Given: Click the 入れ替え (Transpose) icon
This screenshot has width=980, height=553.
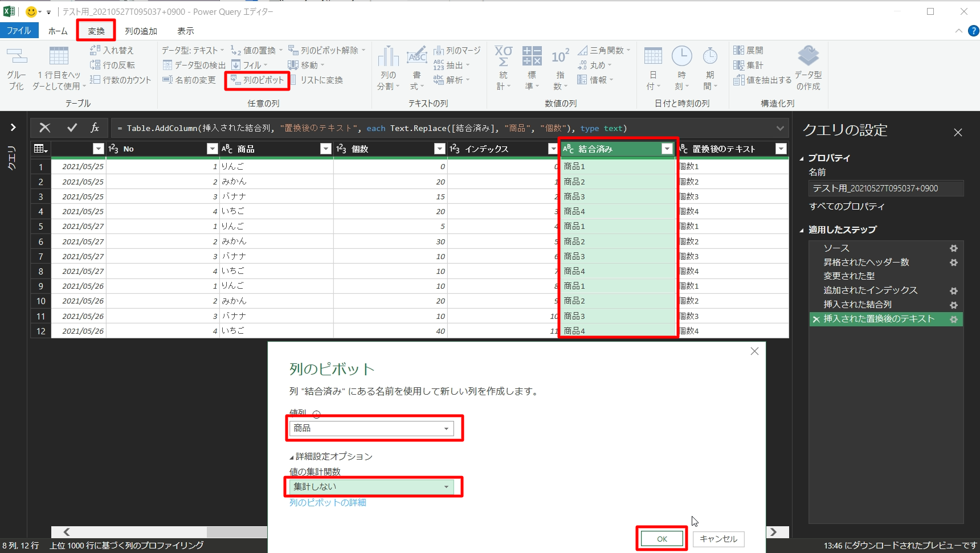Looking at the screenshot, I should [x=95, y=50].
